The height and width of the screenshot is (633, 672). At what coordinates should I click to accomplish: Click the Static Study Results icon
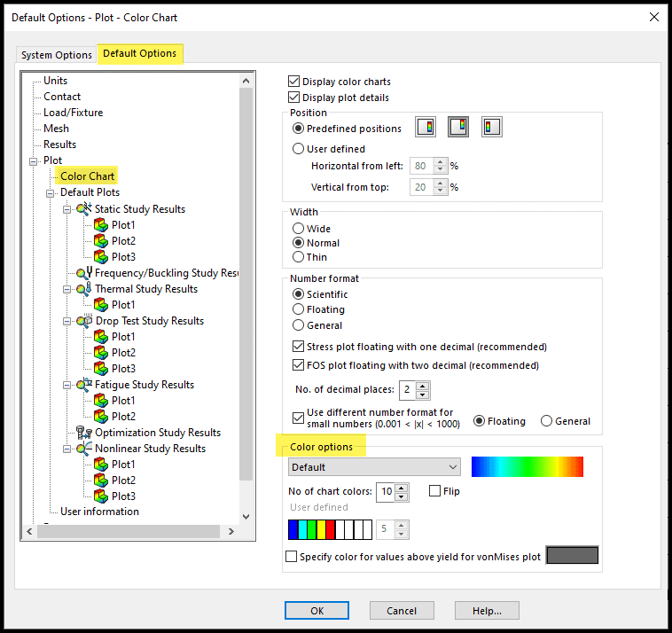coord(84,209)
